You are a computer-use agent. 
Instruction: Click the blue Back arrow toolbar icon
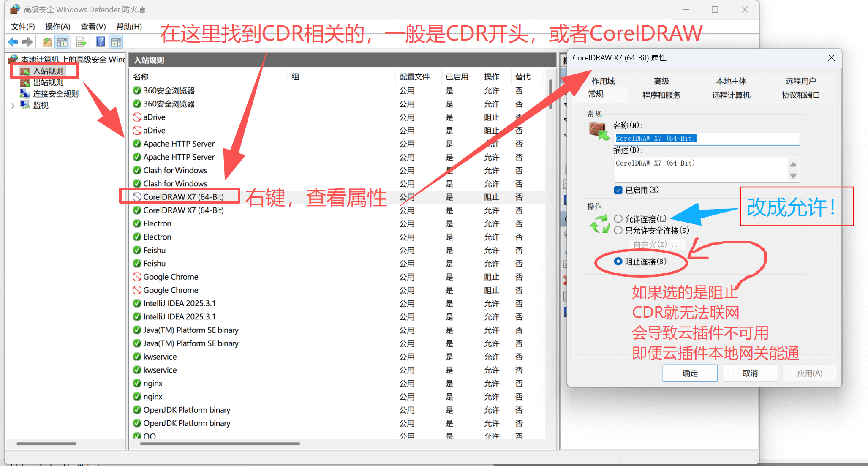(13, 42)
